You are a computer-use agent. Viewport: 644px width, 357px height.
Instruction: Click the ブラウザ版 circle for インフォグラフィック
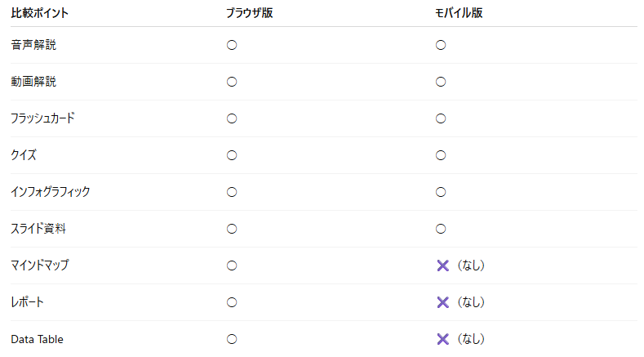tap(232, 192)
